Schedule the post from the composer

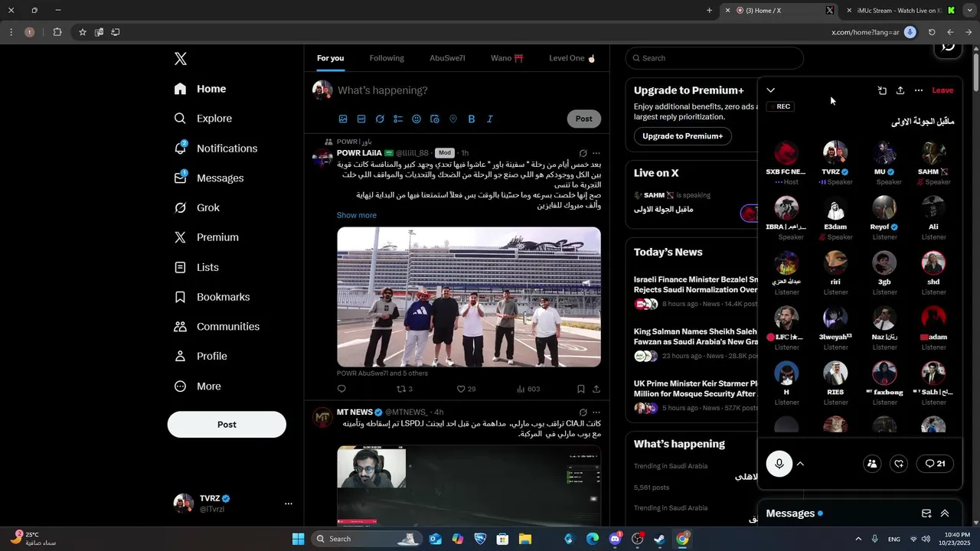pyautogui.click(x=435, y=119)
